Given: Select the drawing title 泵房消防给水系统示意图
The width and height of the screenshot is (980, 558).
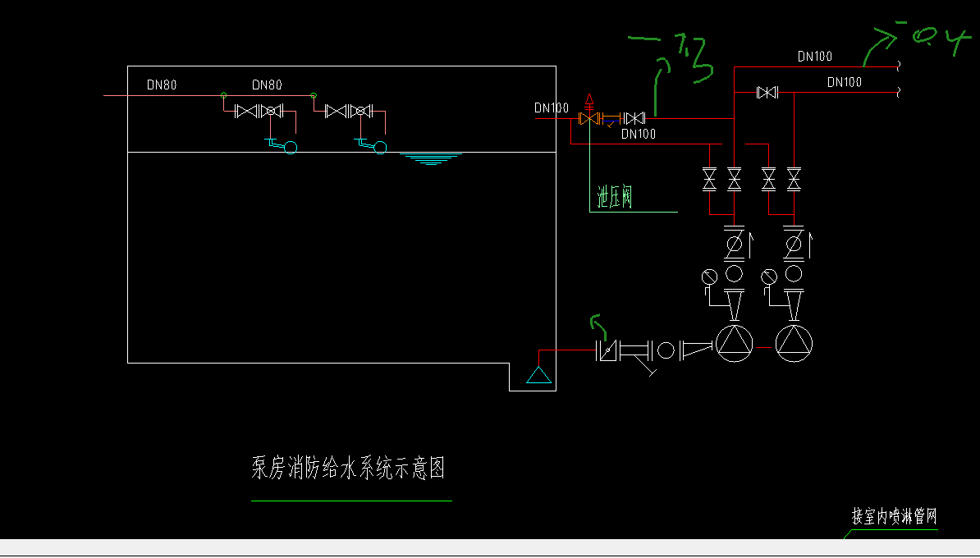Looking at the screenshot, I should (x=348, y=468).
